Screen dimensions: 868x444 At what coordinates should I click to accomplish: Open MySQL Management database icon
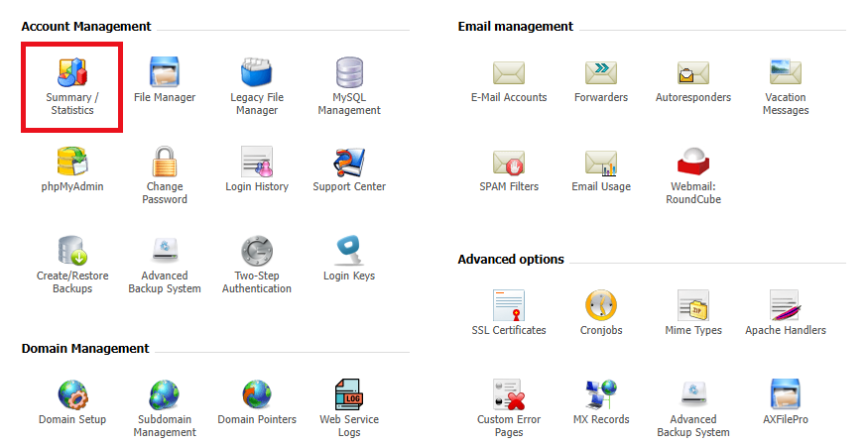click(349, 72)
